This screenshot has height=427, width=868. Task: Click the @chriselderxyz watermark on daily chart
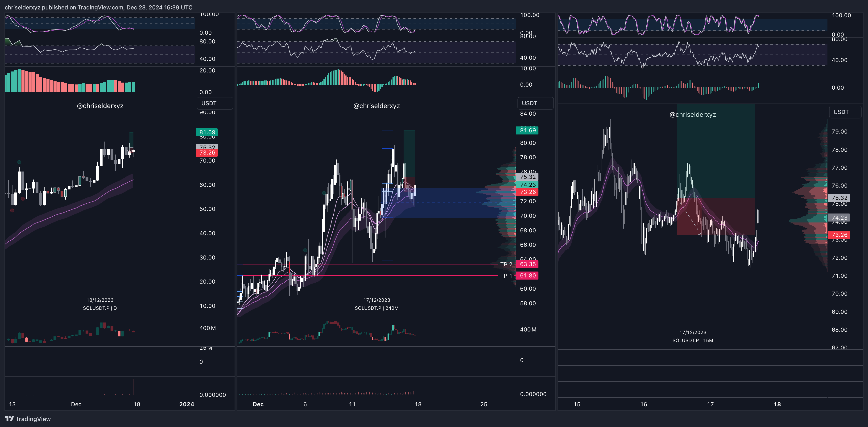point(100,106)
